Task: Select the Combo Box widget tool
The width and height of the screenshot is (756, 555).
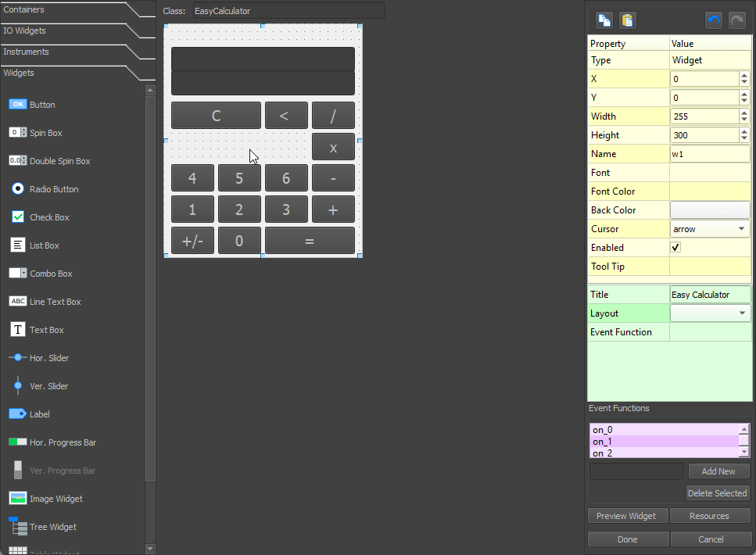Action: (x=41, y=273)
